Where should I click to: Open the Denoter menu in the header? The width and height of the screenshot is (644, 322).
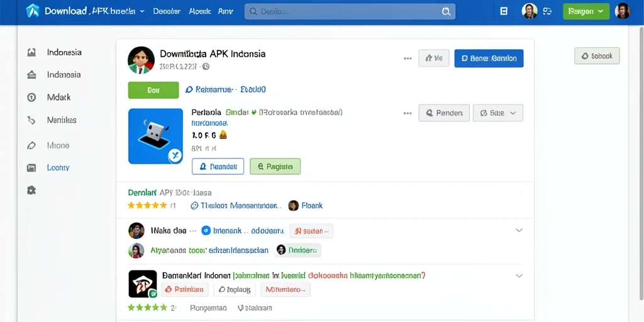click(167, 11)
